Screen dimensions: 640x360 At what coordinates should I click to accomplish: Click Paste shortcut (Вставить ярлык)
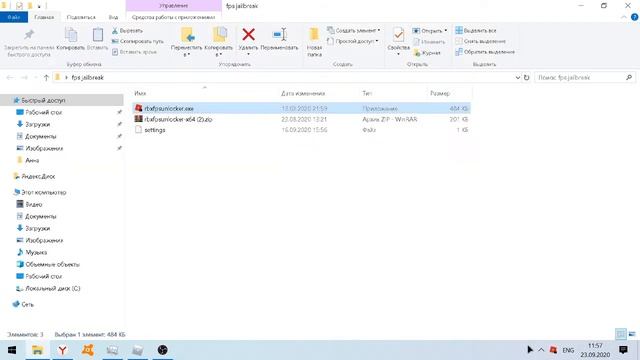click(134, 52)
